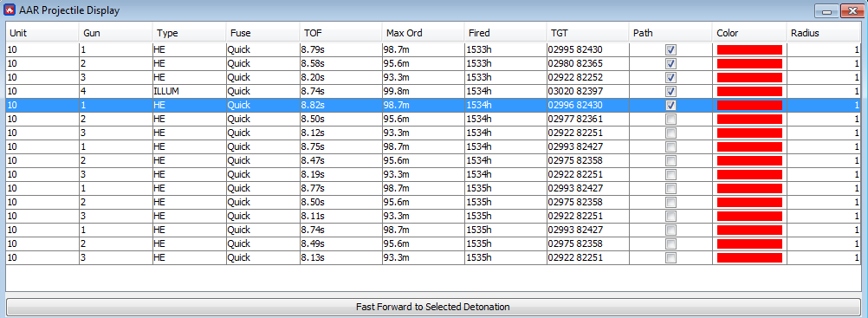868x318 pixels.
Task: Select the 8.19s TOF cell
Action: (x=340, y=174)
